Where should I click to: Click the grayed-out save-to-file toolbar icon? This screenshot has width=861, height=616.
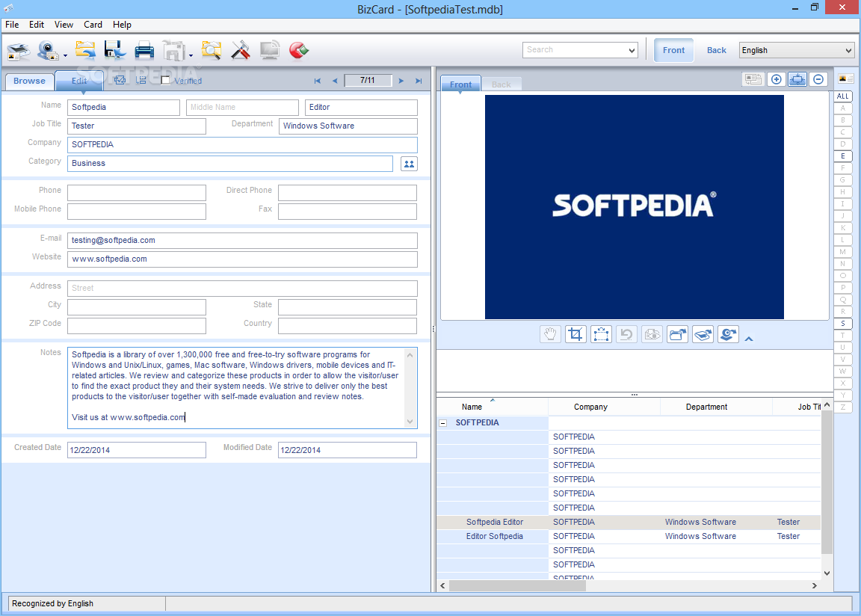point(173,51)
